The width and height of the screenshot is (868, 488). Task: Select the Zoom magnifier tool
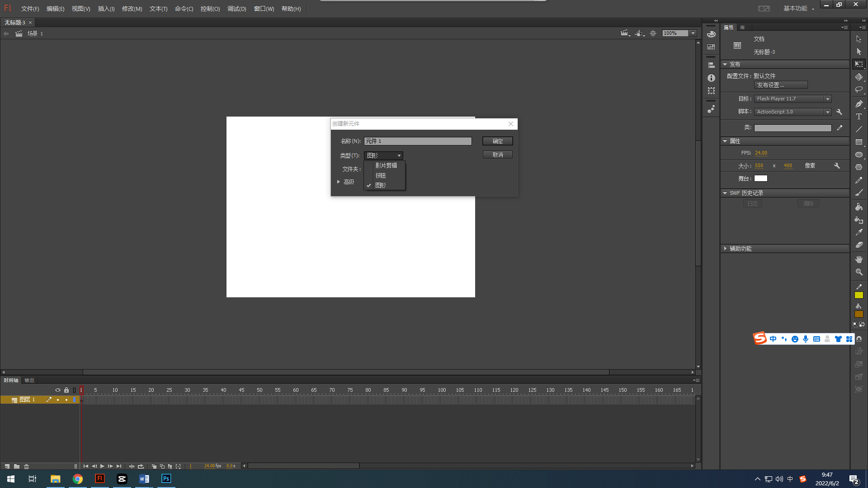(x=859, y=272)
